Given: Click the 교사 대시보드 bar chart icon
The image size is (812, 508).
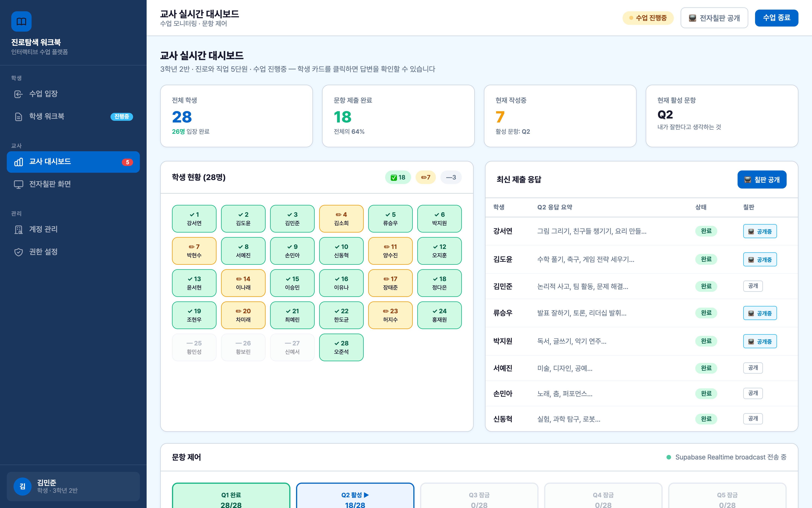Looking at the screenshot, I should (x=18, y=162).
